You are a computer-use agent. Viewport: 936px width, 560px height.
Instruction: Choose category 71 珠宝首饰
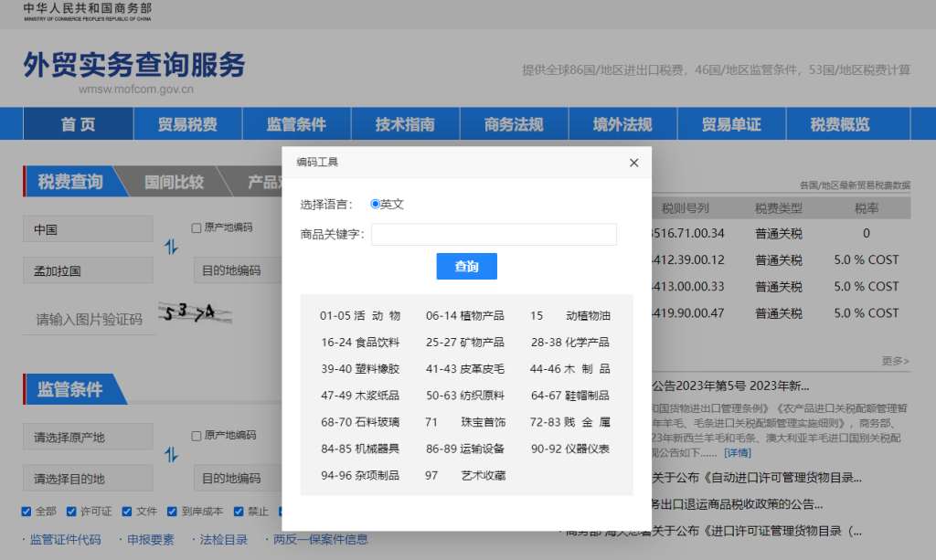pyautogui.click(x=465, y=422)
